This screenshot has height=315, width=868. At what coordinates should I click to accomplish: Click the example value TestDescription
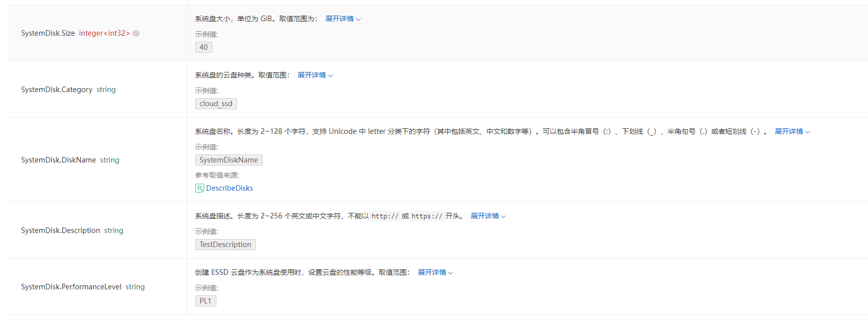click(x=225, y=245)
